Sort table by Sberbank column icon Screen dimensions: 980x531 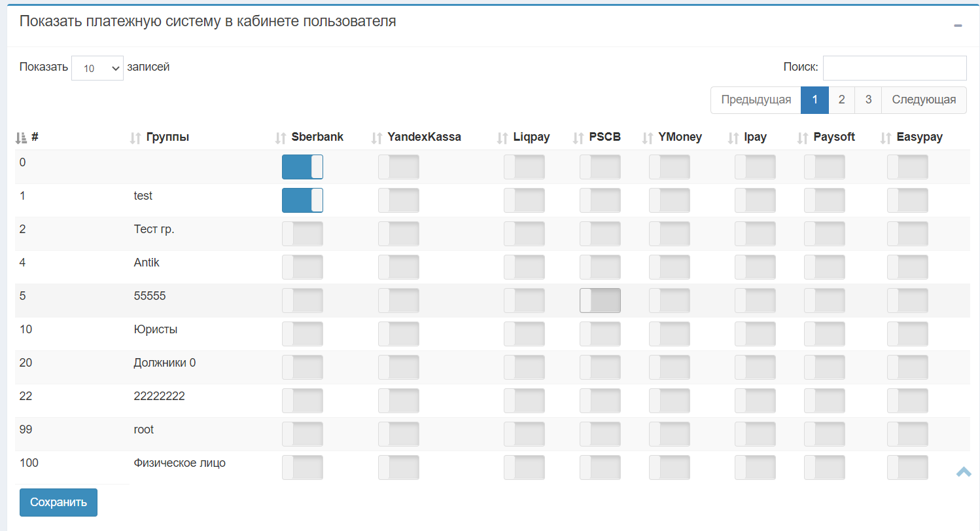coord(281,137)
